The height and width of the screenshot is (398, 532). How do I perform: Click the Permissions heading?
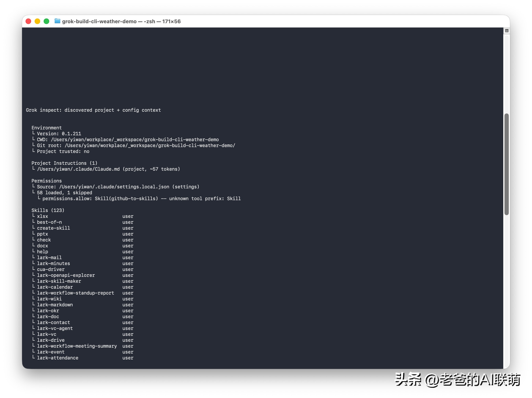coord(46,181)
